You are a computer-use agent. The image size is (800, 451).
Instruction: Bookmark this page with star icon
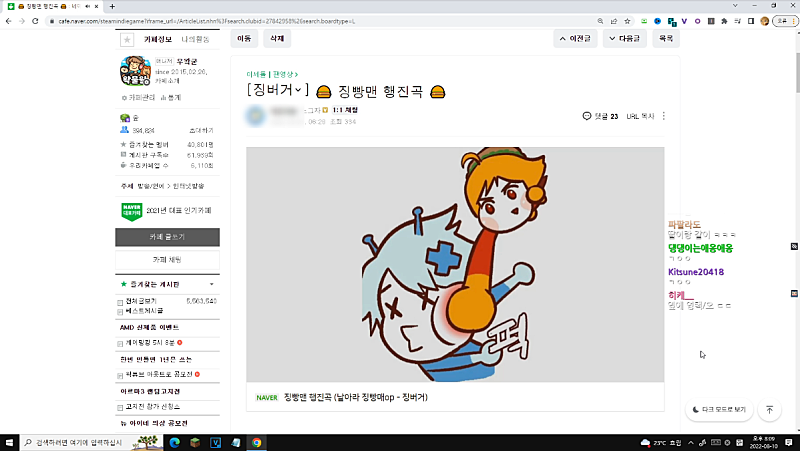(628, 21)
